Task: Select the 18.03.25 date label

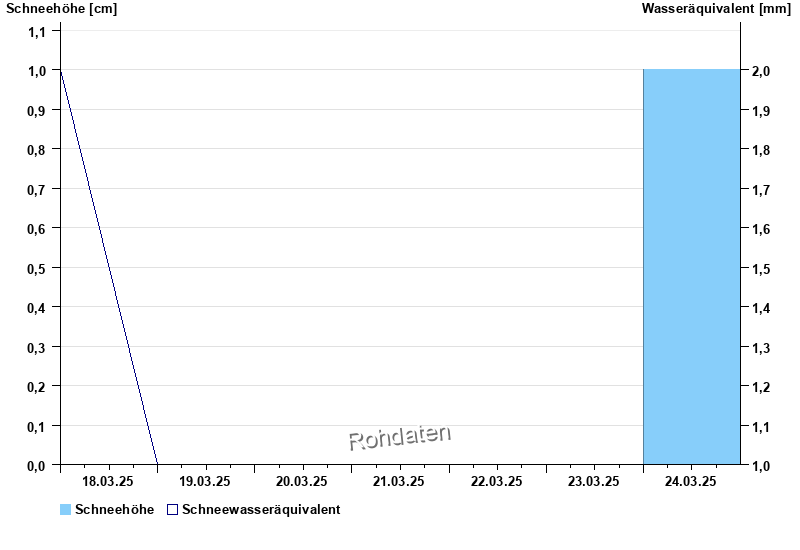Action: [109, 481]
